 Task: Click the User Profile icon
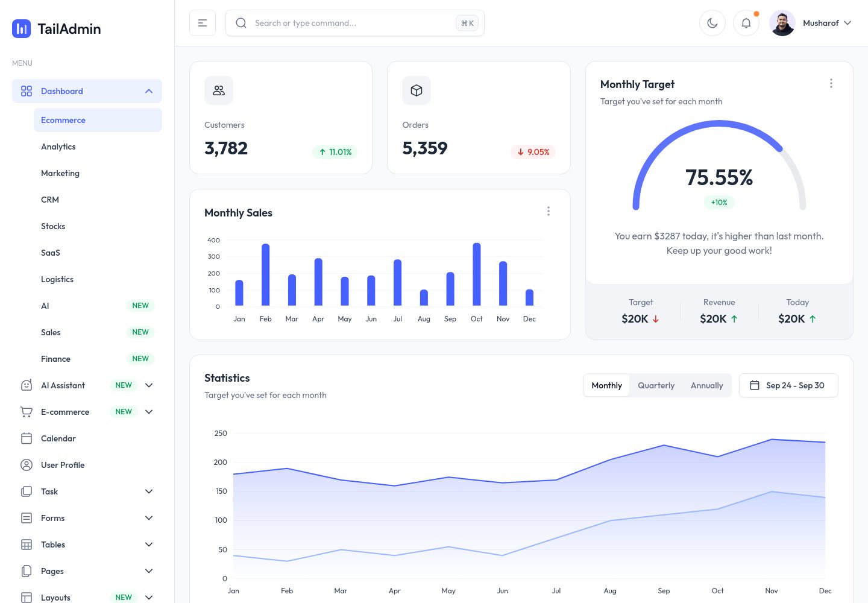[x=27, y=465]
